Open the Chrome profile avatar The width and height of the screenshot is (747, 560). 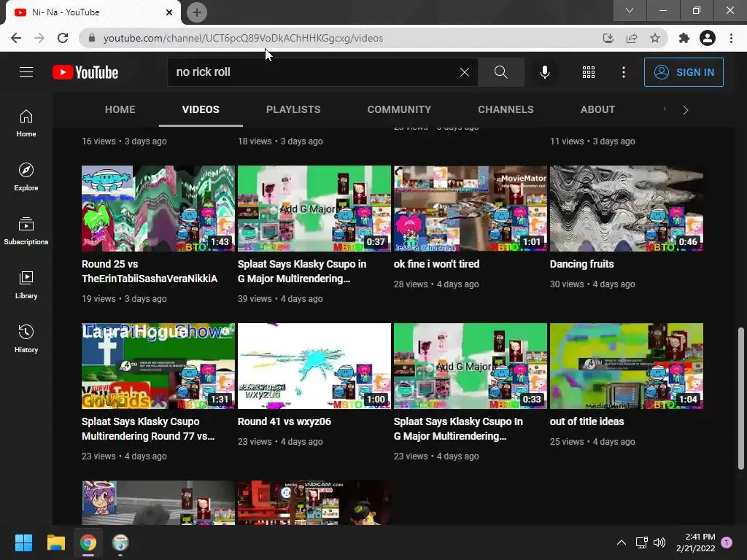tap(708, 38)
